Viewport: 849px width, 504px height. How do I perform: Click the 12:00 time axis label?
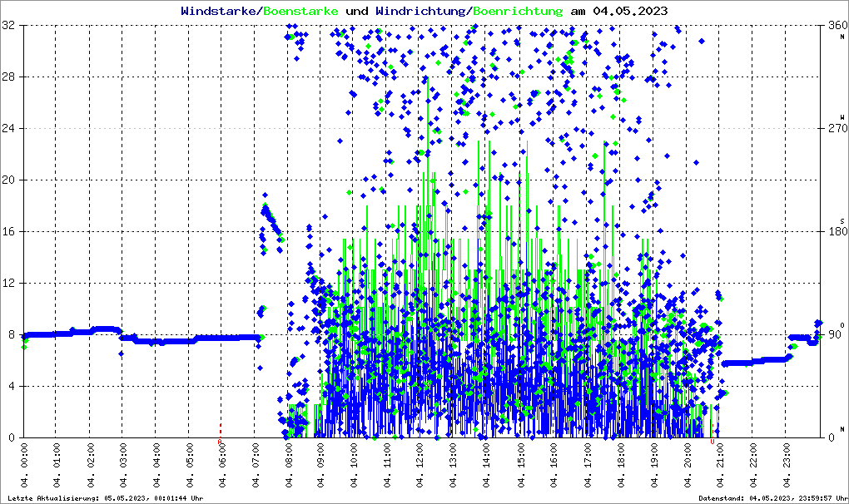pos(421,466)
